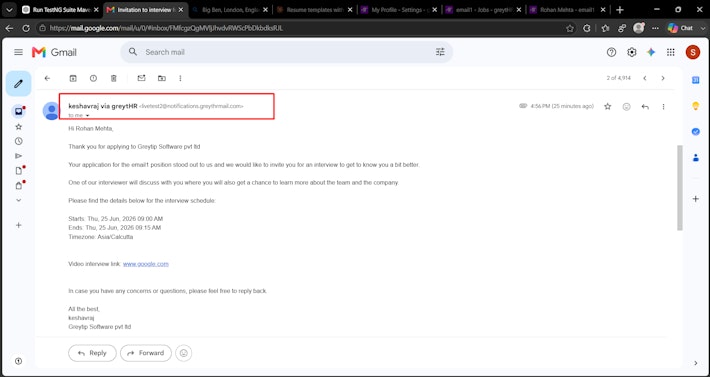Go to newer email arrow
The image size is (710, 377).
645,78
